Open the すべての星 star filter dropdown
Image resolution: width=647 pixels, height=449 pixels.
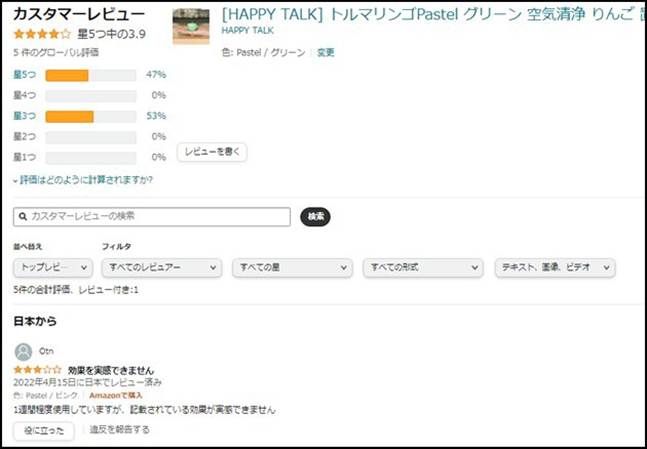[292, 267]
